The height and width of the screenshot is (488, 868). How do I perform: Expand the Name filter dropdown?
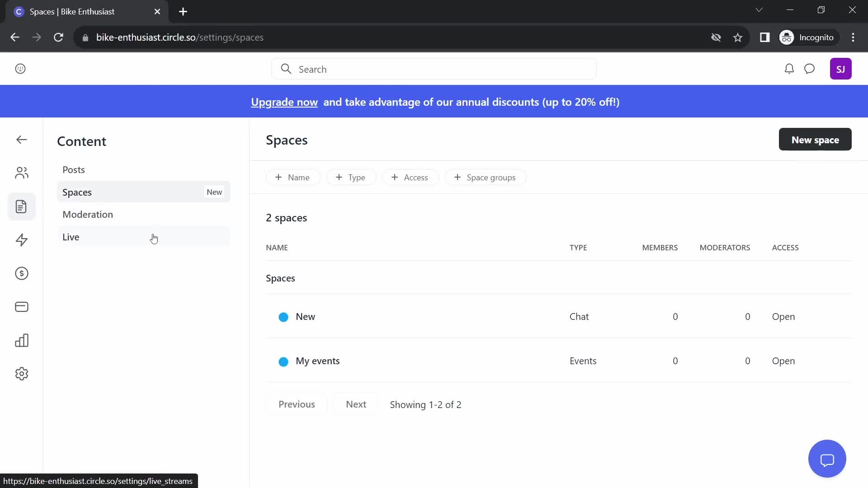[x=292, y=178]
